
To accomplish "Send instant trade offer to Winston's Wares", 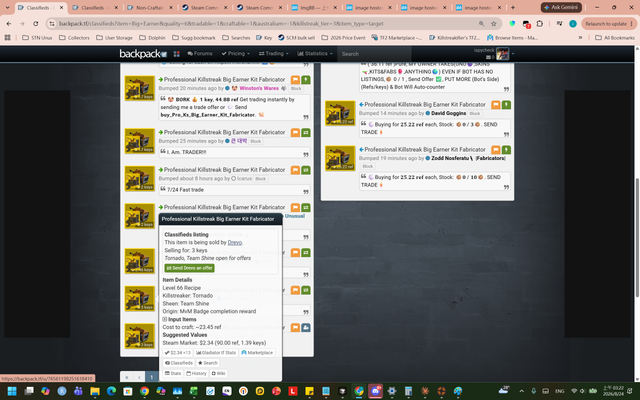I will tap(306, 80).
